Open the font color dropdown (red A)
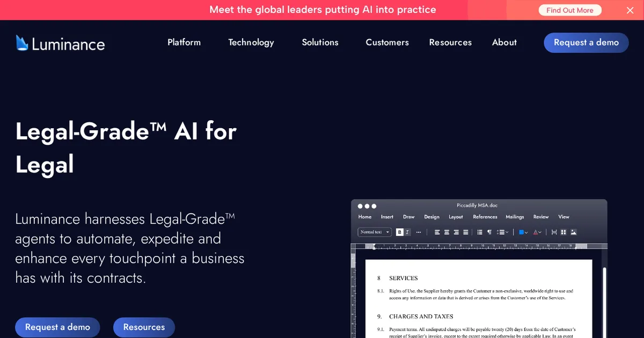The height and width of the screenshot is (338, 644). click(538, 232)
